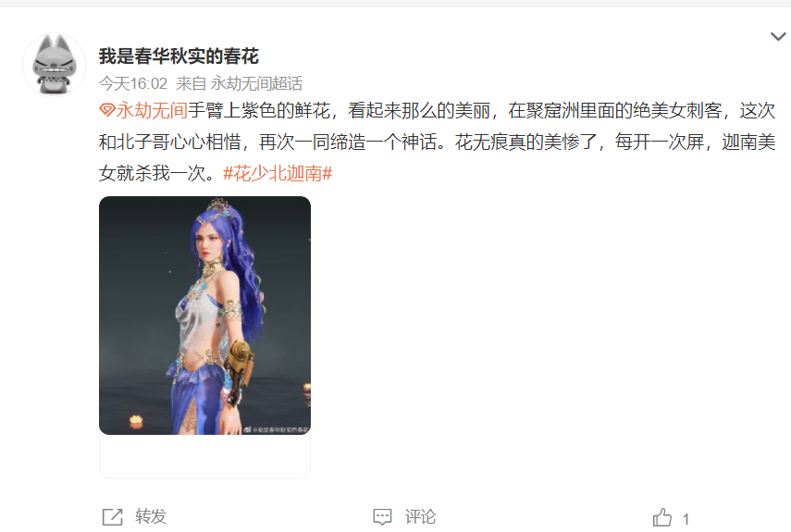Open profile of 我是春华秋实的春花

[179, 56]
